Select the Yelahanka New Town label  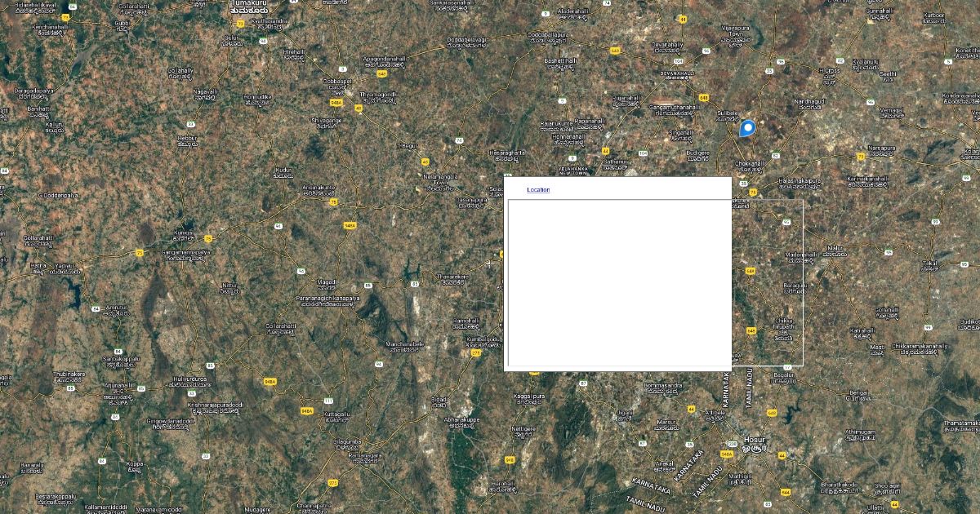[x=573, y=171]
